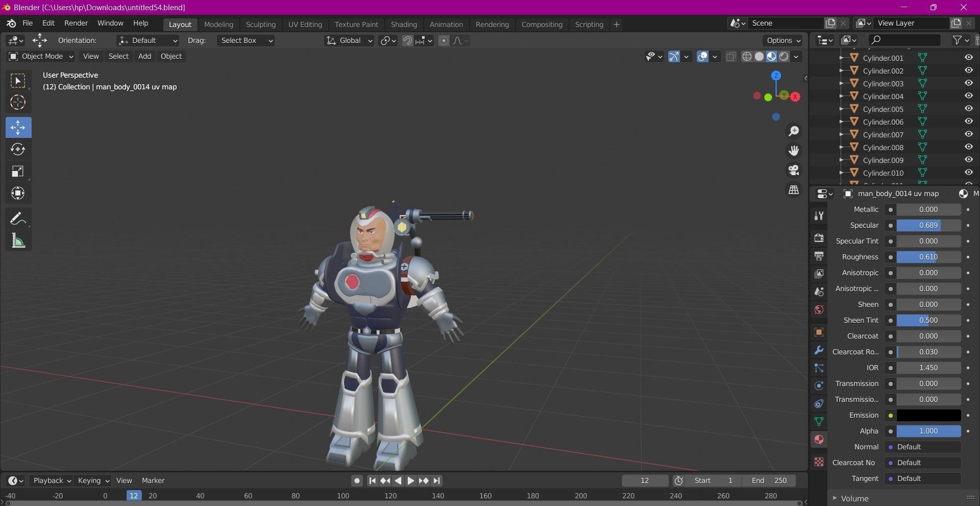Open the Render properties tab

coord(819,238)
